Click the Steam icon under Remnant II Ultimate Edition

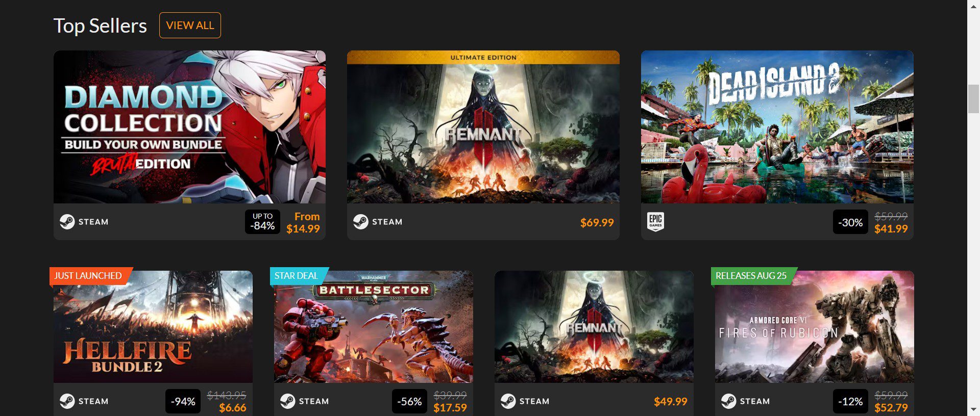361,222
